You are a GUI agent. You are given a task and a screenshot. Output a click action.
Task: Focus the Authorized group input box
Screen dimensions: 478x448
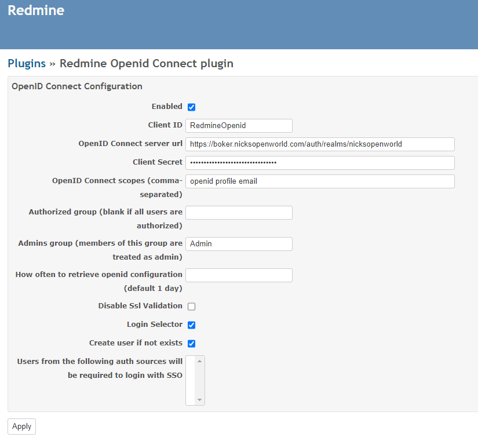pos(239,213)
